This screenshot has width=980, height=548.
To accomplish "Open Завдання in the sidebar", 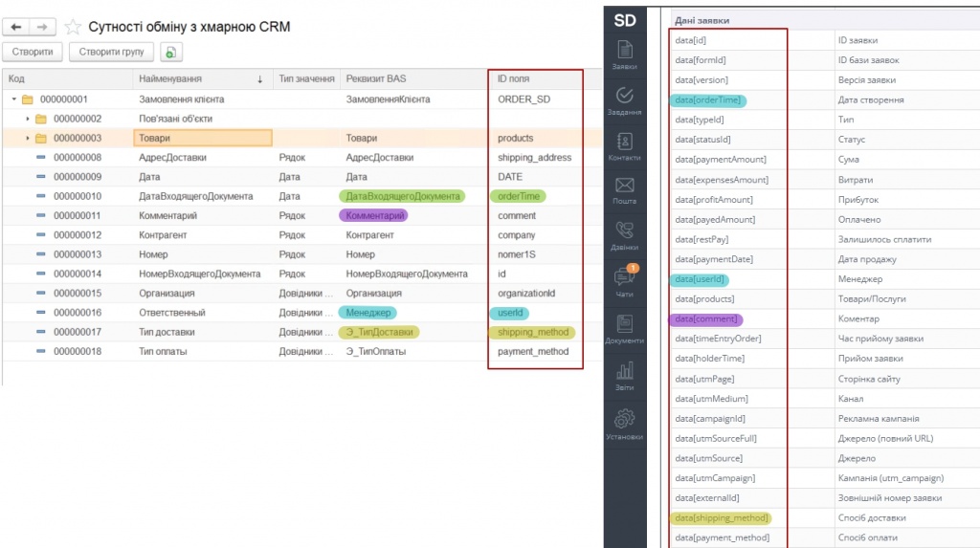I will pyautogui.click(x=624, y=99).
